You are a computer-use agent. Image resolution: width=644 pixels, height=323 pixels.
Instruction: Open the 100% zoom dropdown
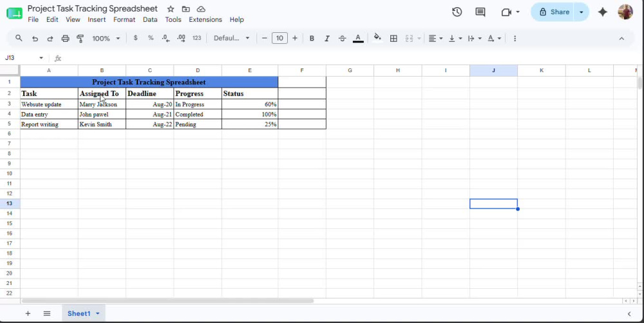click(x=106, y=38)
